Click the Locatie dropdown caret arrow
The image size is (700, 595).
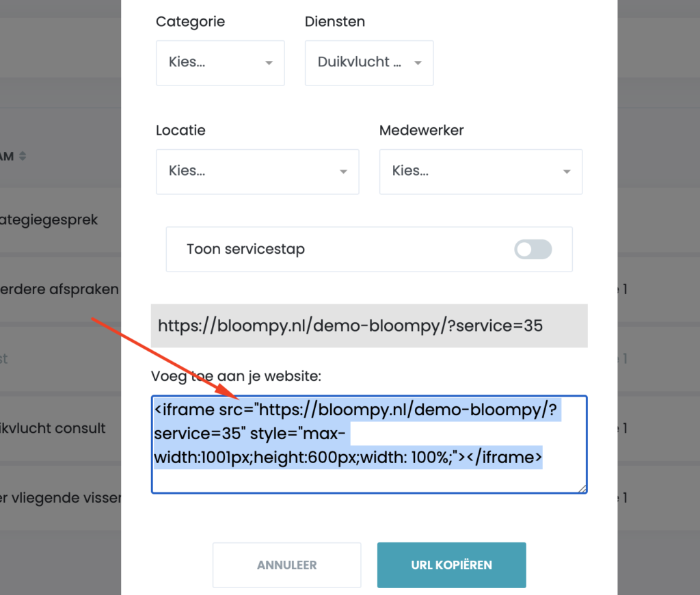point(343,172)
